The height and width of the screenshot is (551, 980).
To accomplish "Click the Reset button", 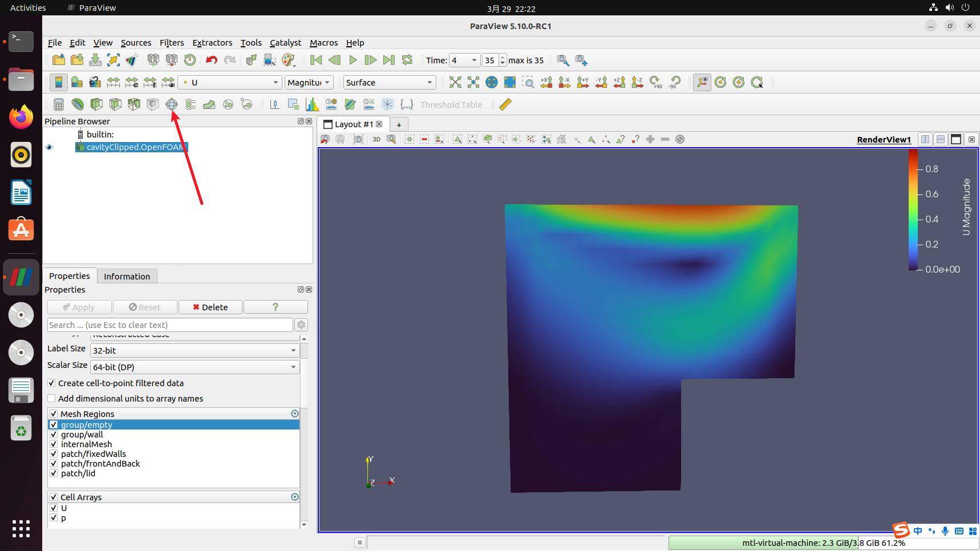I will tap(145, 307).
